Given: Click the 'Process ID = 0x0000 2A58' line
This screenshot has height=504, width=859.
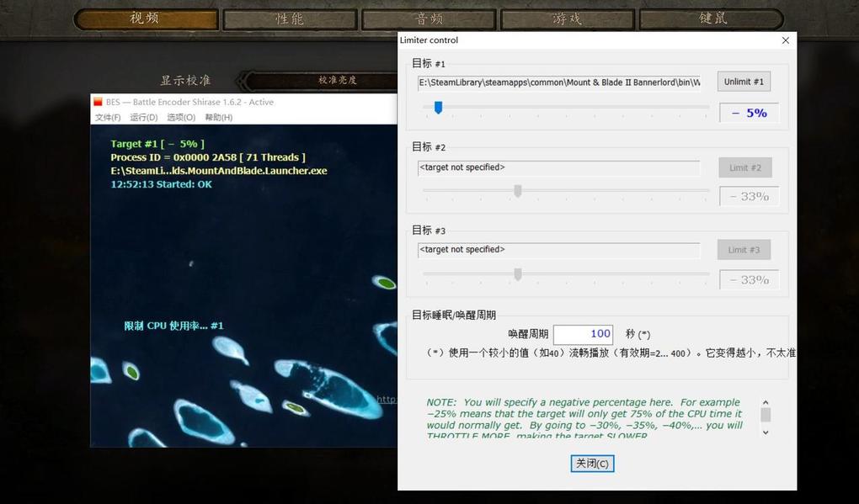Looking at the screenshot, I should 208,157.
